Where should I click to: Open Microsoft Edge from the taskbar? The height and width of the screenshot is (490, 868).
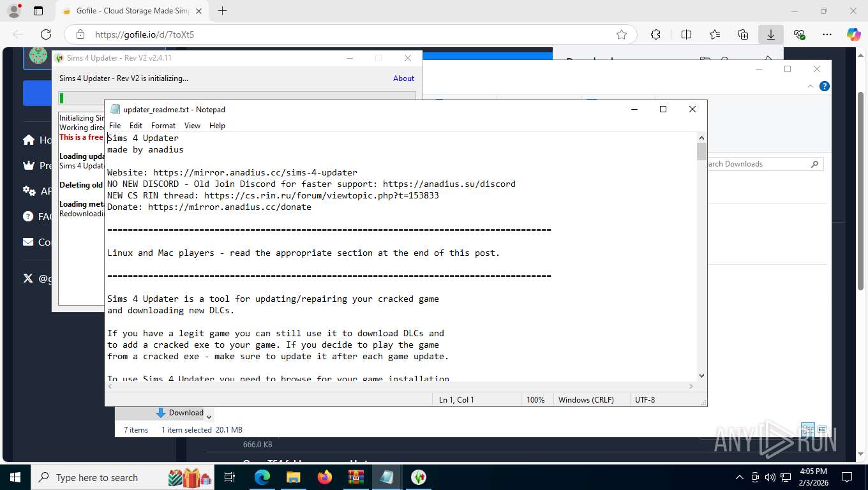click(262, 477)
